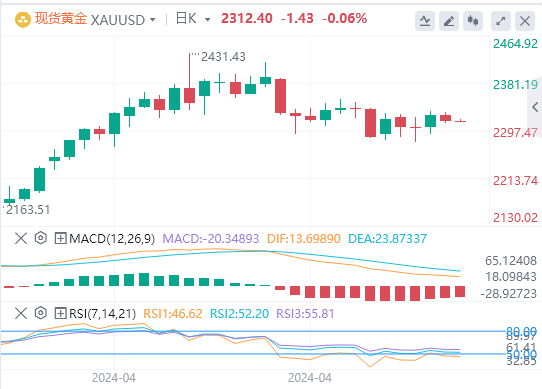Close the chart panel with the X button
Screen dimensions: 542x389
(525, 21)
